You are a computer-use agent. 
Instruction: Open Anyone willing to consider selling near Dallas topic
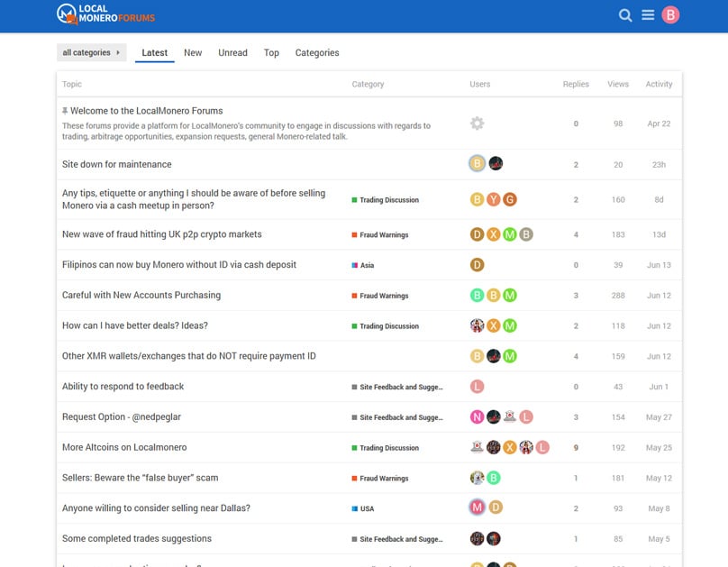pos(156,508)
